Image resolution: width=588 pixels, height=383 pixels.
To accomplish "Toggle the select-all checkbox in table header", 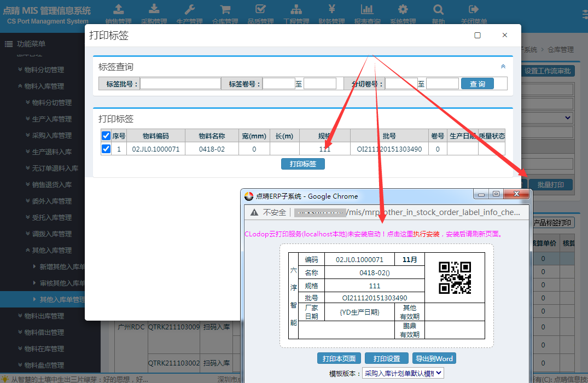I will tap(106, 136).
